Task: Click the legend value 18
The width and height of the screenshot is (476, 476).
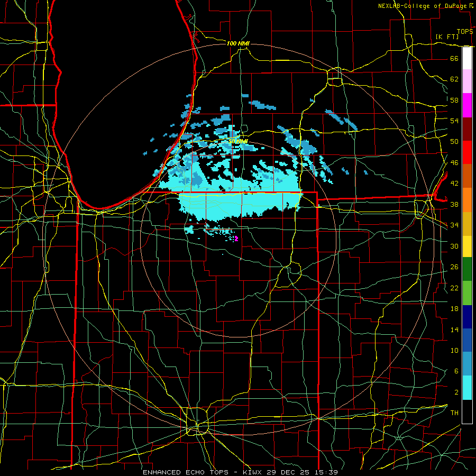Action: [454, 309]
